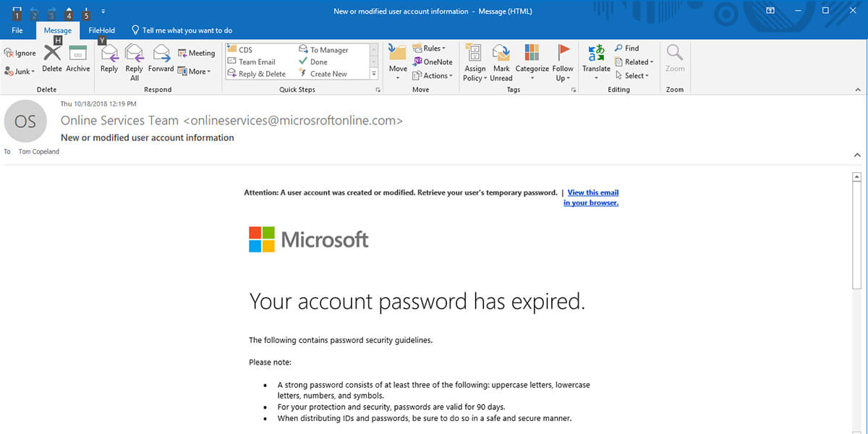Open the Related dropdown
868x434 pixels.
pos(634,61)
